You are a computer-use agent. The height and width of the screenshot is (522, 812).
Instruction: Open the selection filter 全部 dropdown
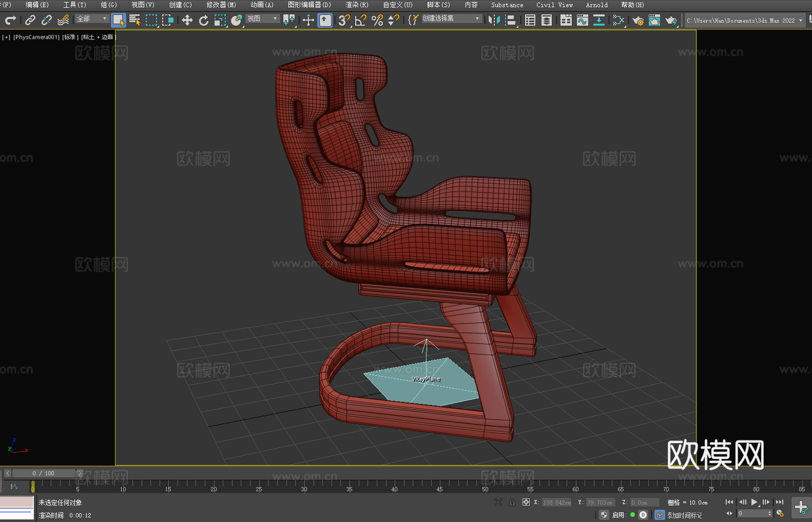click(92, 18)
